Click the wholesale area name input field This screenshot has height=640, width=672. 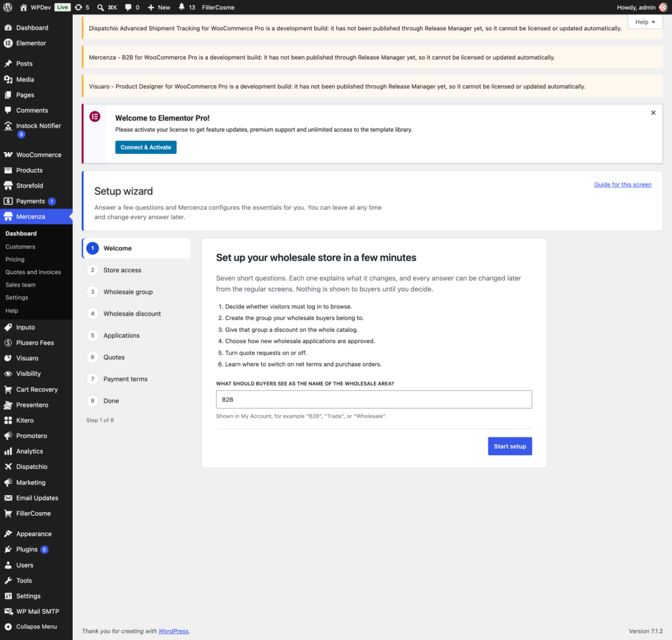373,399
